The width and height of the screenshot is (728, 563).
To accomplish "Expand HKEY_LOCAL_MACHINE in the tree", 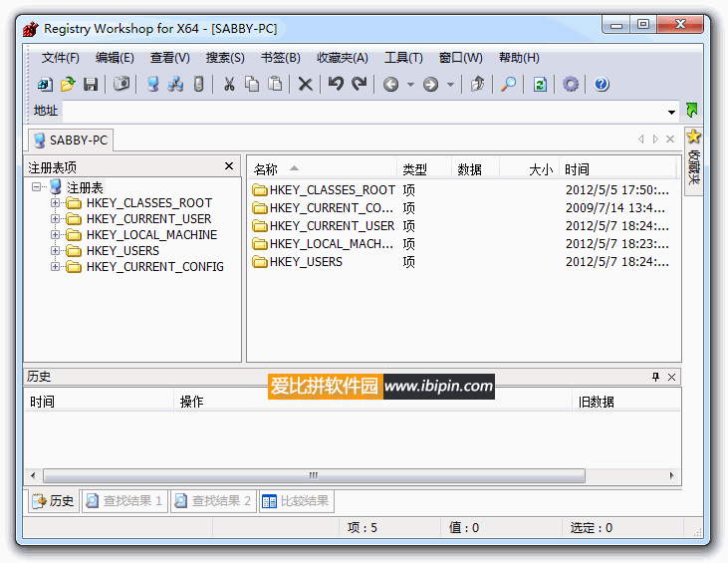I will pyautogui.click(x=55, y=234).
